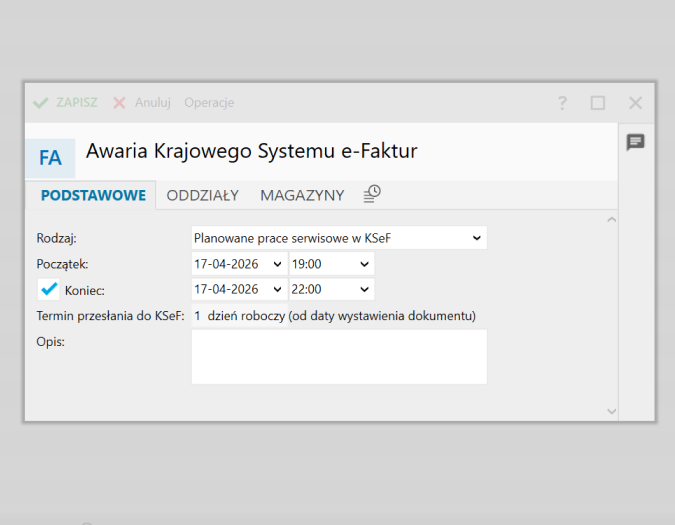Click the Rodzaj label

click(x=56, y=238)
